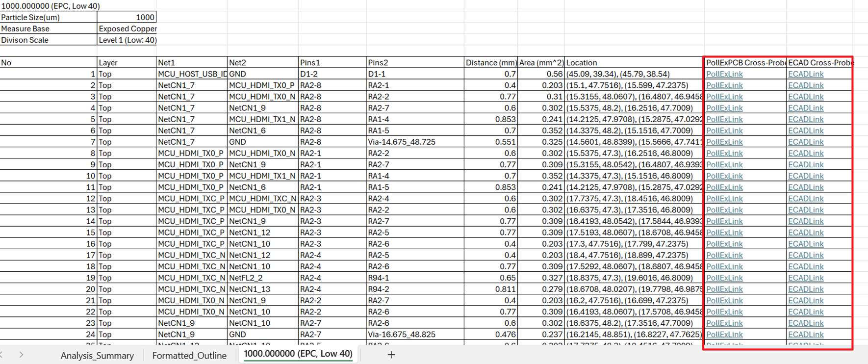Image resolution: width=868 pixels, height=364 pixels.
Task: Select the Via-14.675_48.725 cell in Pins2
Action: click(414, 142)
